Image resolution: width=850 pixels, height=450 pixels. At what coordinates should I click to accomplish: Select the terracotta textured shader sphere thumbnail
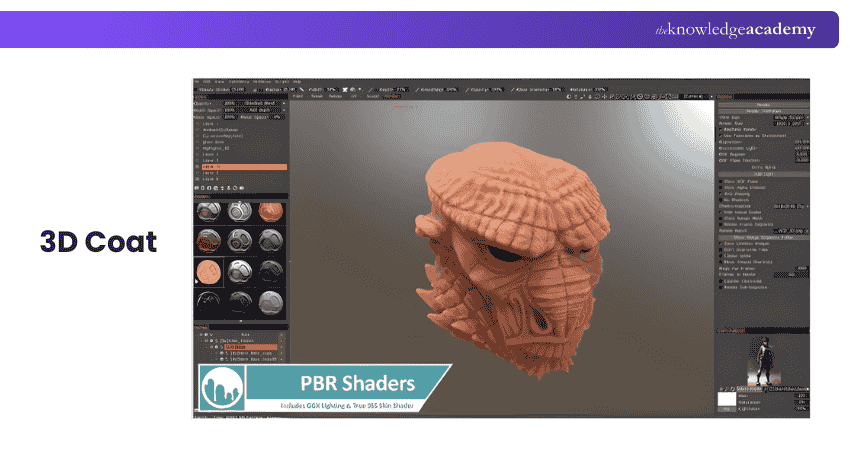click(270, 212)
